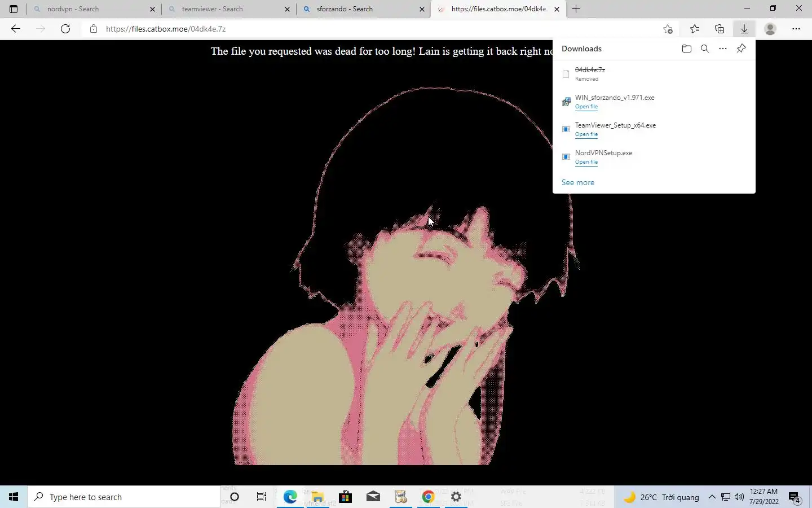
Task: Open File Explorer from taskbar
Action: (x=317, y=497)
